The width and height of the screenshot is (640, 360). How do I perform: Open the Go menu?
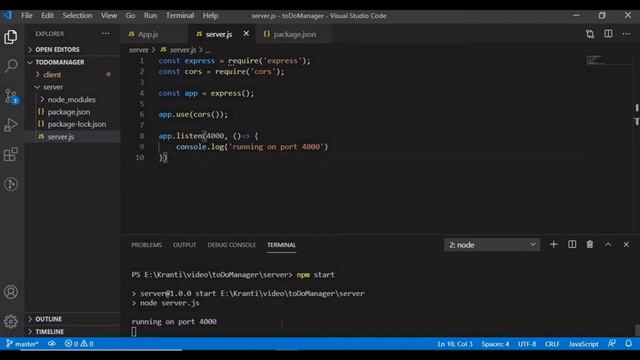point(130,16)
